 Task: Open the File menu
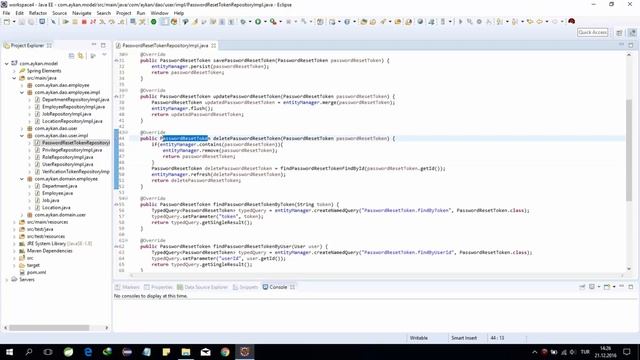tap(6, 13)
